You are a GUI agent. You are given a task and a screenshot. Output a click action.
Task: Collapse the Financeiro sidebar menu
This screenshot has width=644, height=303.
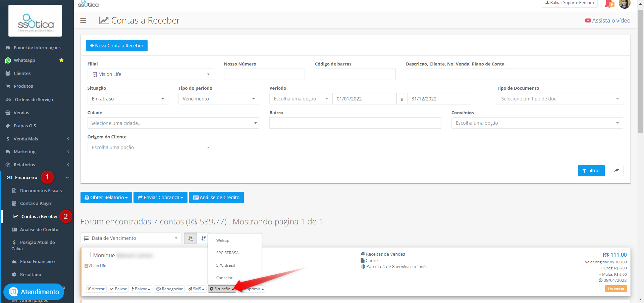37,177
